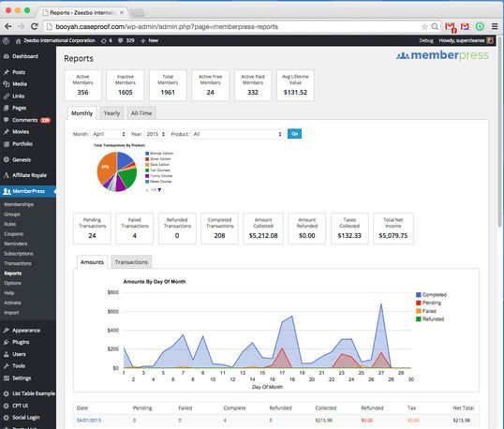Open the 04/01/2015 date link
The image size is (504, 429).
[89, 421]
